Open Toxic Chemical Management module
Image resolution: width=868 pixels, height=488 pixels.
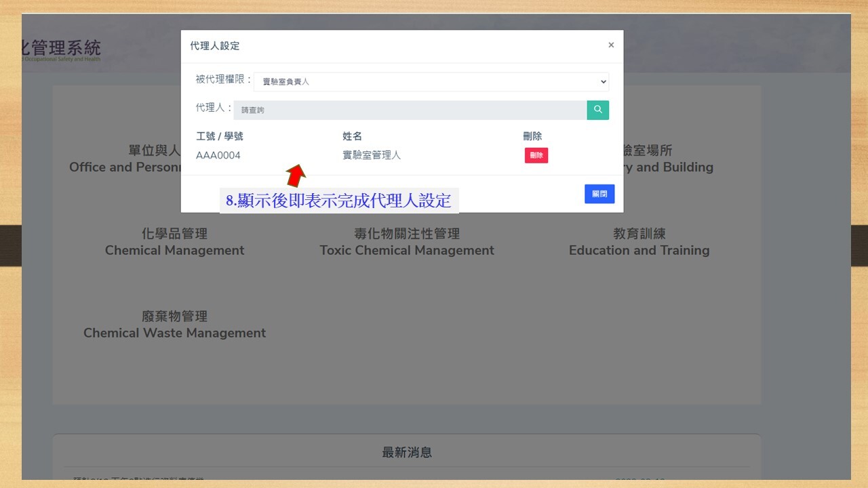(407, 242)
